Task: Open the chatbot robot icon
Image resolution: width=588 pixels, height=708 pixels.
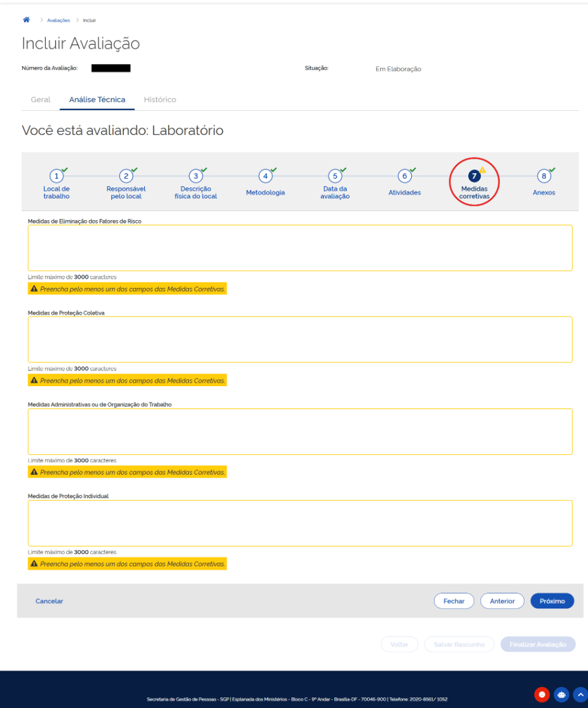Action: tap(561, 694)
